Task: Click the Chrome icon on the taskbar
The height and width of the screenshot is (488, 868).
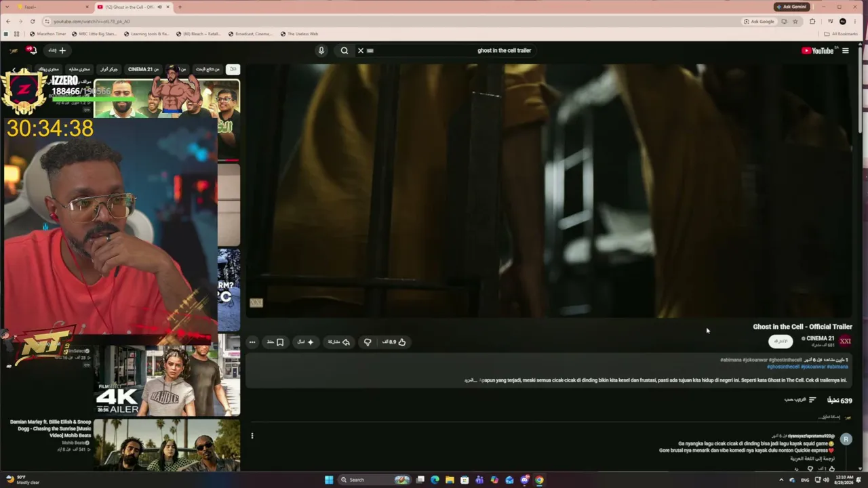Action: click(539, 480)
